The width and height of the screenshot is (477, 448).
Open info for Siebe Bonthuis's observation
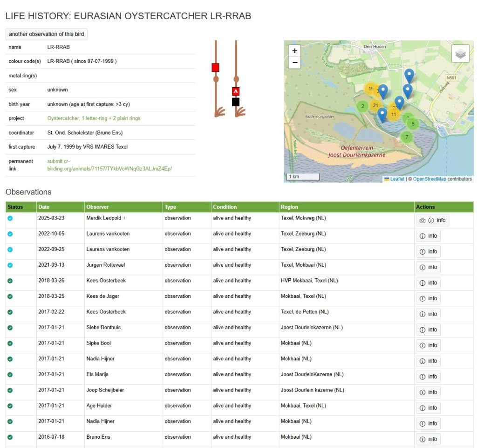(429, 330)
